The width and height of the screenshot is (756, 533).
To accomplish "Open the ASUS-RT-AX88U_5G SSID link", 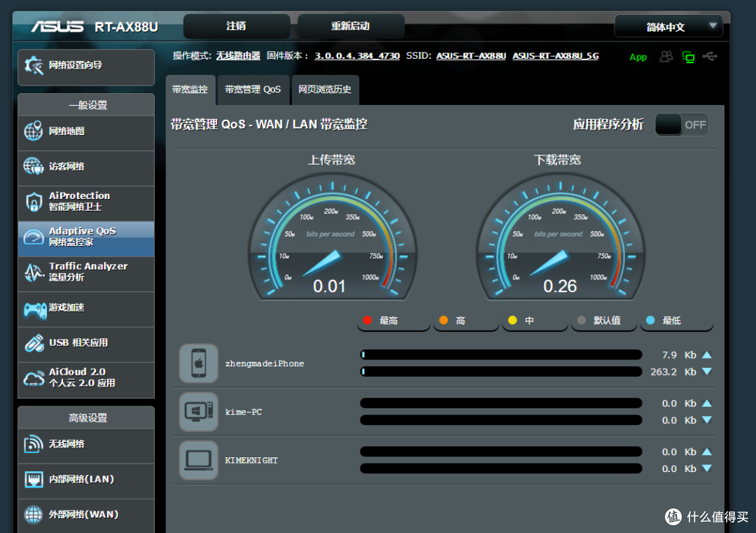I will 555,56.
